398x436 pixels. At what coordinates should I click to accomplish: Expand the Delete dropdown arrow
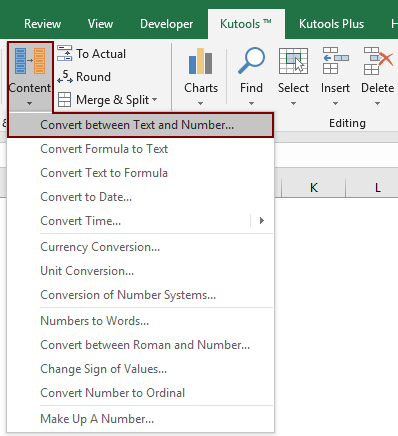click(377, 104)
